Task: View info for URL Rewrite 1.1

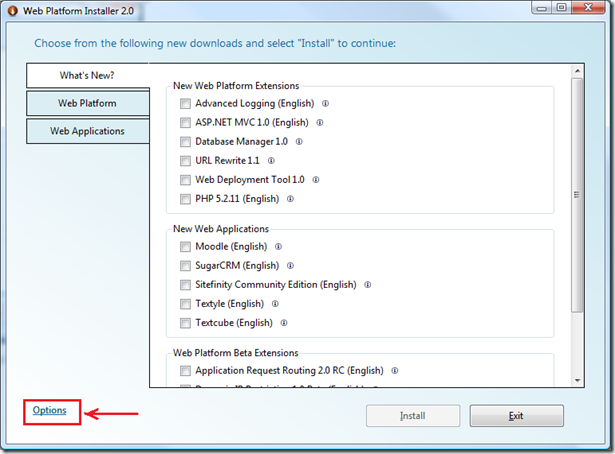Action: point(271,161)
